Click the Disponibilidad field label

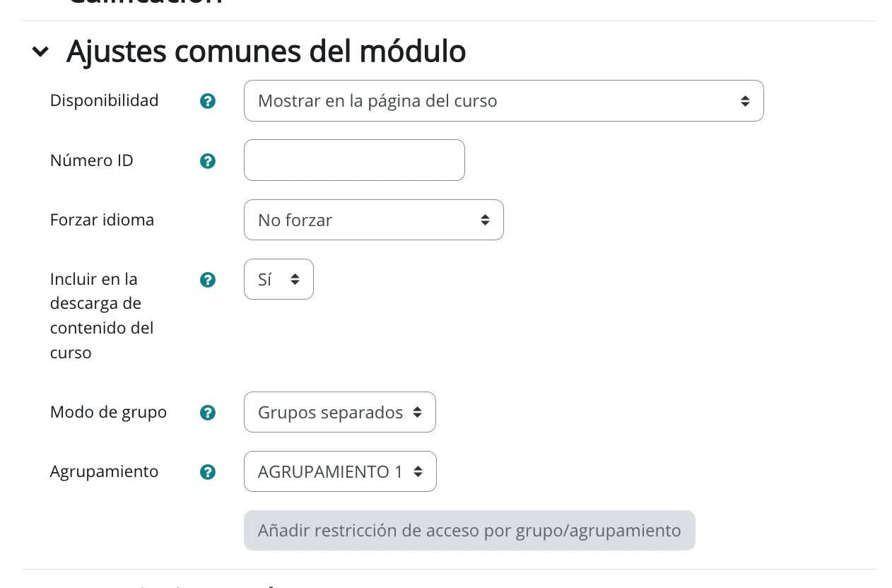click(x=104, y=100)
